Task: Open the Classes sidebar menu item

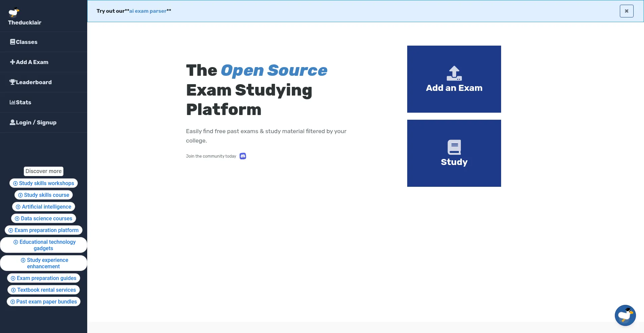Action: 26,42
